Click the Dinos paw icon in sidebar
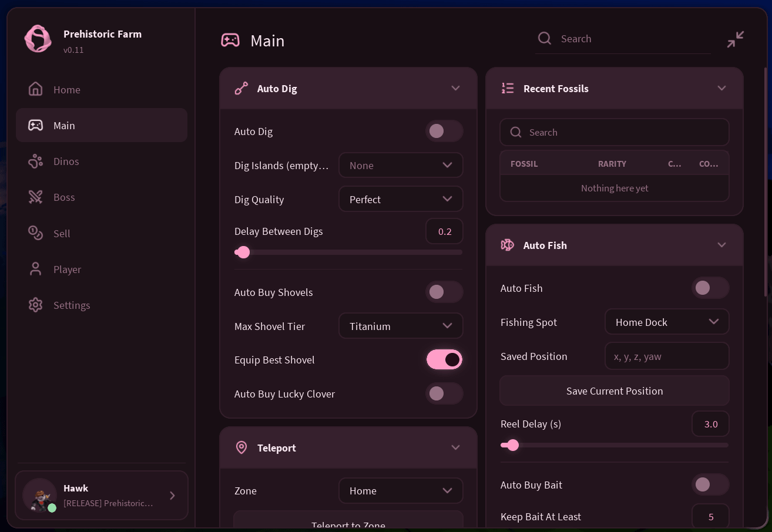The width and height of the screenshot is (772, 532). click(36, 161)
